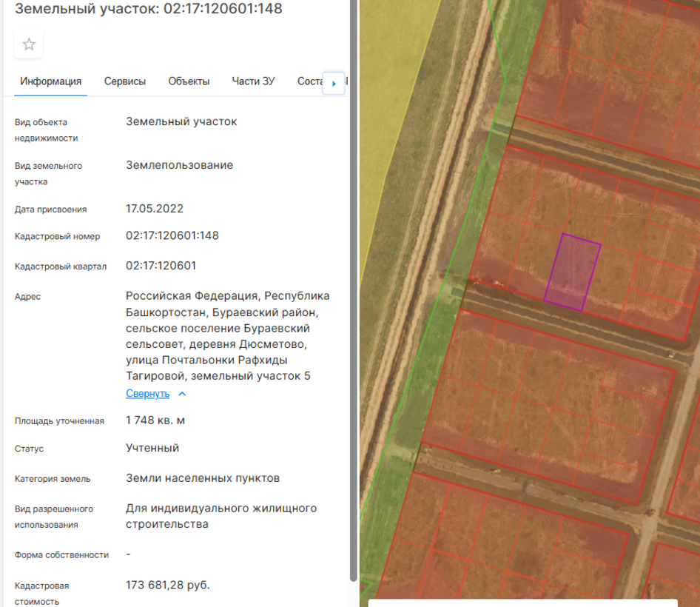Image resolution: width=700 pixels, height=607 pixels.
Task: Select the purple highlighted parcel on map
Action: point(572,272)
